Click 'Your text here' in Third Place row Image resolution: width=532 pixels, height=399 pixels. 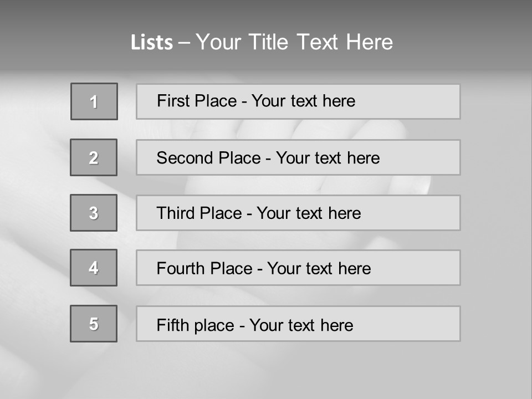click(309, 213)
